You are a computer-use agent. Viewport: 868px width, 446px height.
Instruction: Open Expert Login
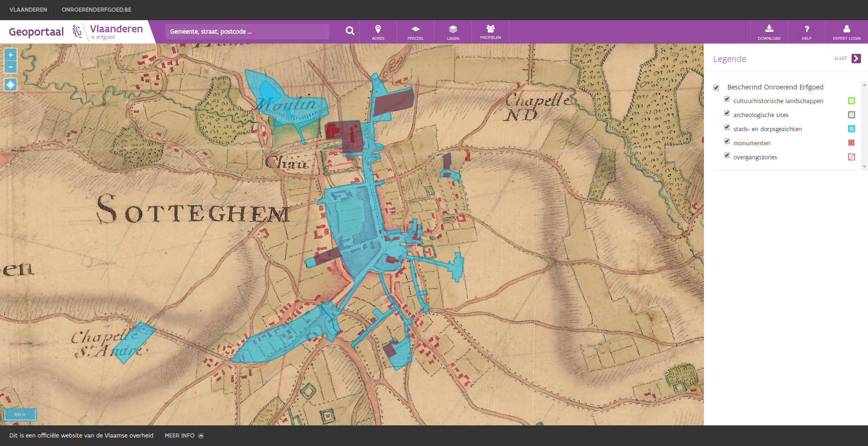(846, 32)
